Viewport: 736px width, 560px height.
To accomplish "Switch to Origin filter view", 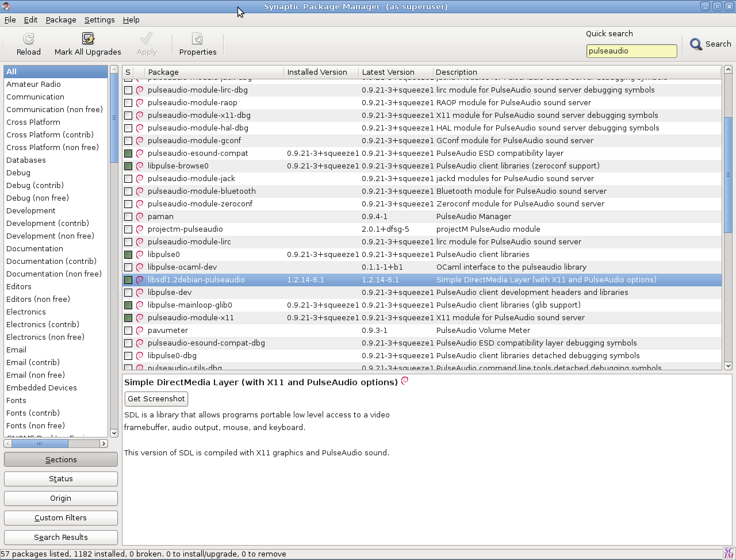I will tap(61, 498).
